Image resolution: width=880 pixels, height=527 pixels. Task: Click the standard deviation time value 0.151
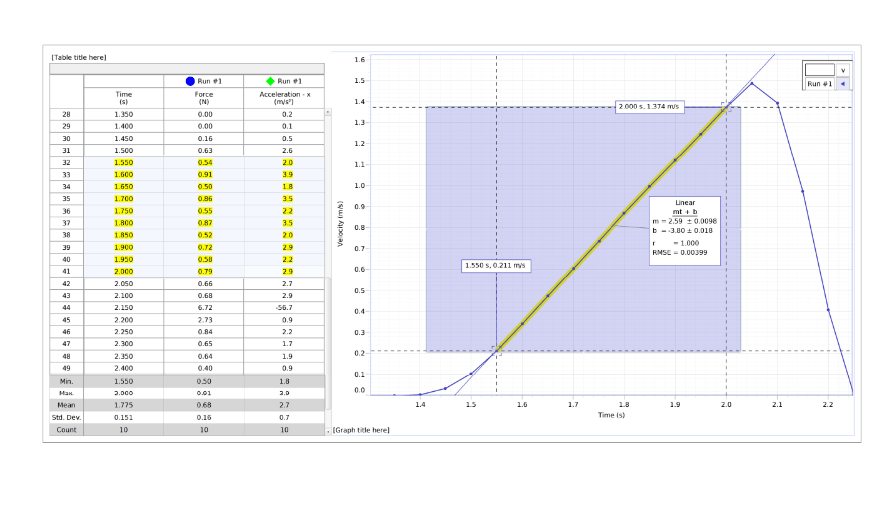click(123, 418)
